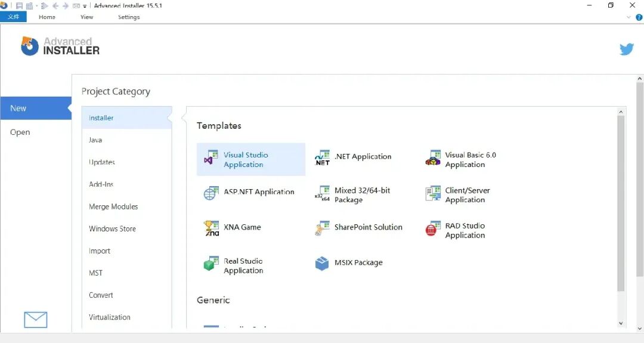Select the Add-Ins project category
Viewport: 644px width, 343px height.
pos(126,184)
